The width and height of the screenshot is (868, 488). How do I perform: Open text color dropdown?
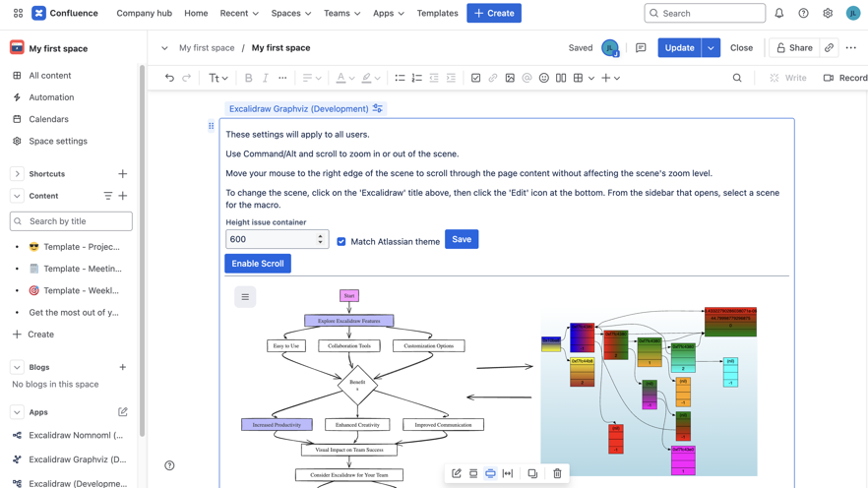click(345, 78)
